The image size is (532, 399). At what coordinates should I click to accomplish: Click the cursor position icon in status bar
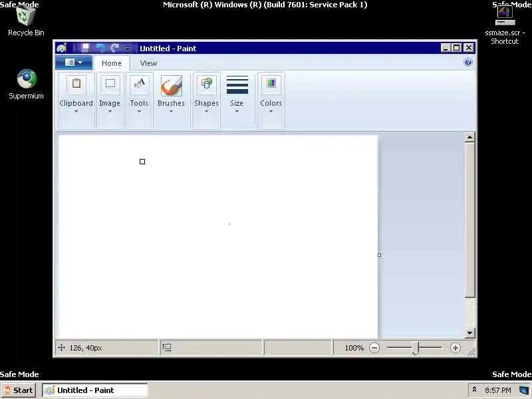(x=61, y=347)
